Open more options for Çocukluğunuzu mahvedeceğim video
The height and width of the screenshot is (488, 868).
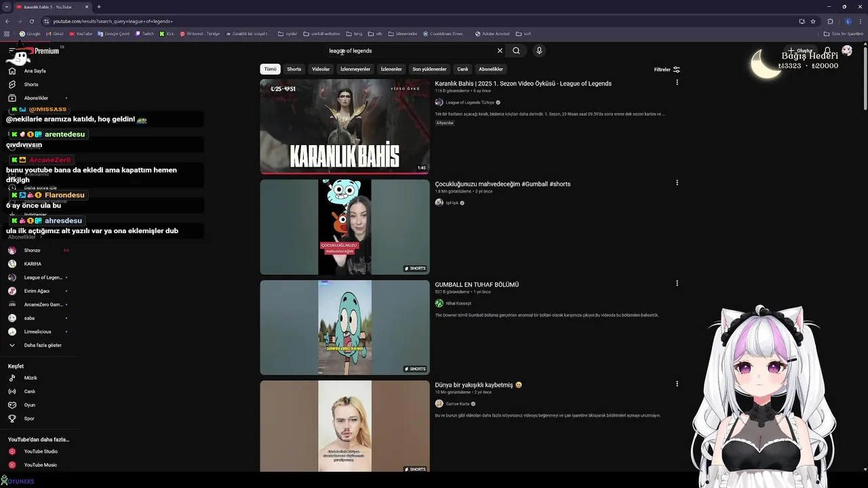click(677, 183)
